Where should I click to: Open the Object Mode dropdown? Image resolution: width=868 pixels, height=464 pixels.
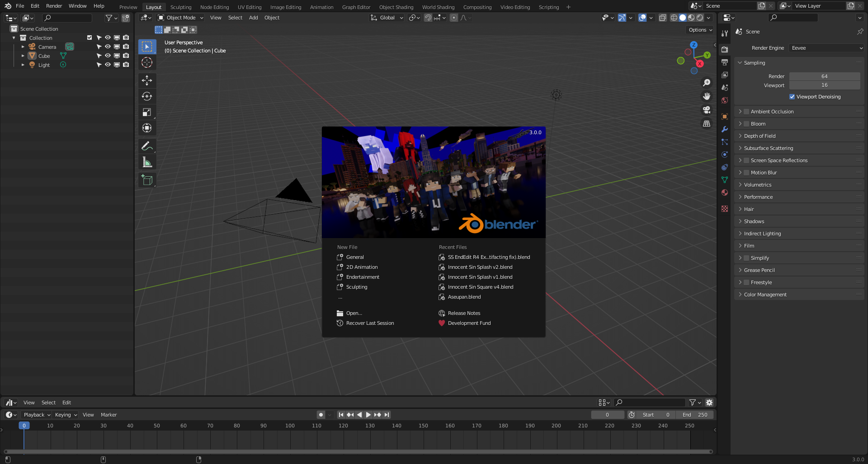point(181,18)
